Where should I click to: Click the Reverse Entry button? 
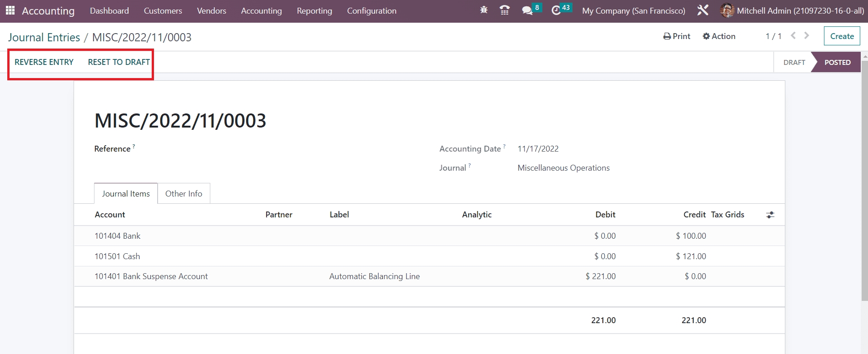click(44, 62)
